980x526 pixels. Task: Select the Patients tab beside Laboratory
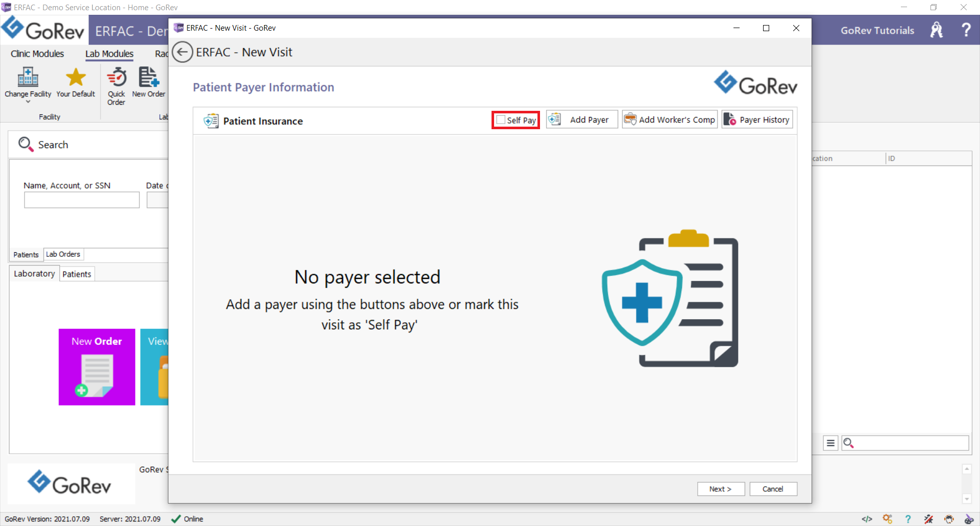77,274
